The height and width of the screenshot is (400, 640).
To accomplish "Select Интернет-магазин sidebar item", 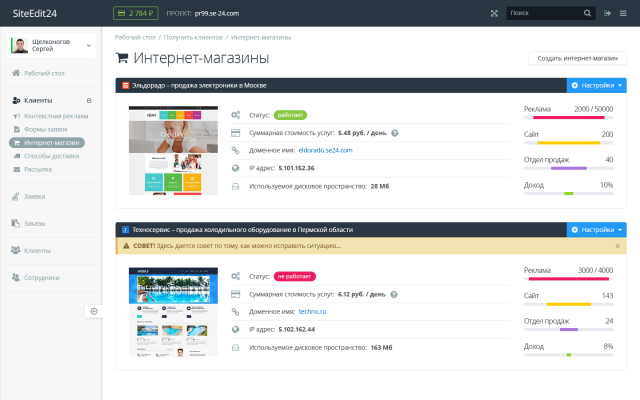I will coord(47,142).
